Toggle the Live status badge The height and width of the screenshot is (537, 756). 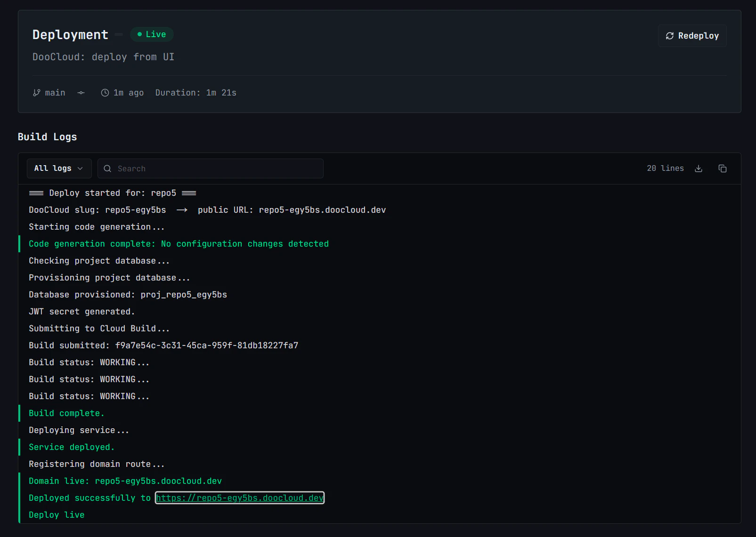coord(151,34)
